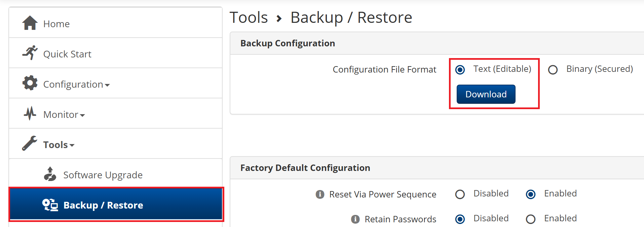The image size is (644, 227).
Task: Select Text (Editable) file format
Action: [x=460, y=70]
